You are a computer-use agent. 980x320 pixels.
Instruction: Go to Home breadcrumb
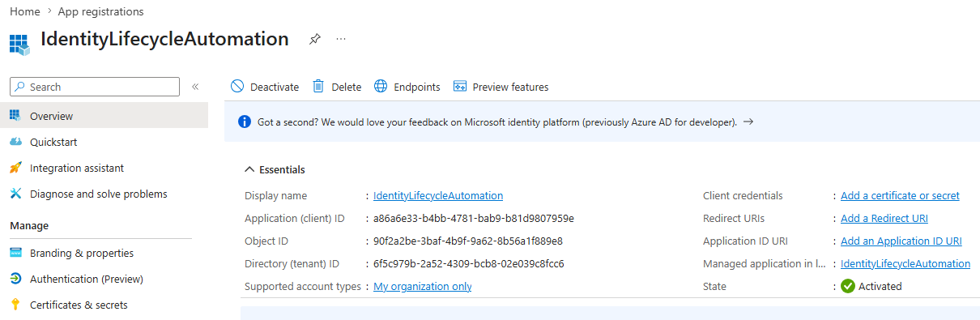click(25, 11)
